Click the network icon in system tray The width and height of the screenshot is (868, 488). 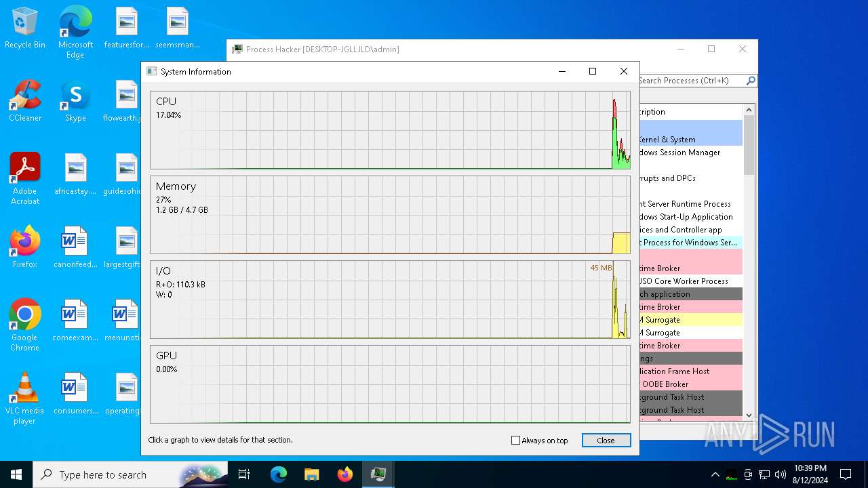[764, 474]
